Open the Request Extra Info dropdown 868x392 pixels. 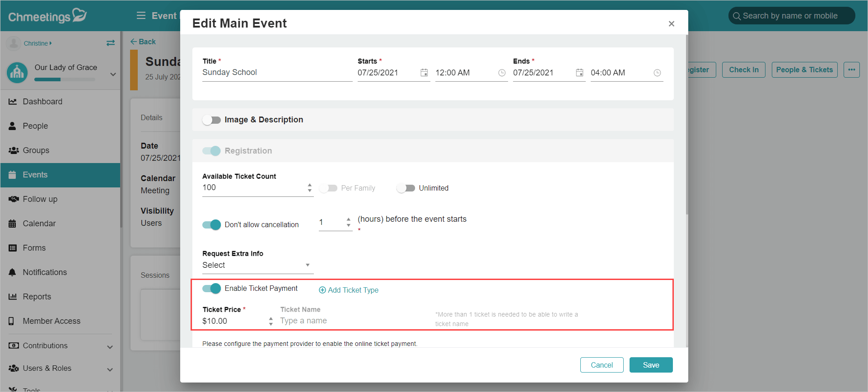point(258,265)
